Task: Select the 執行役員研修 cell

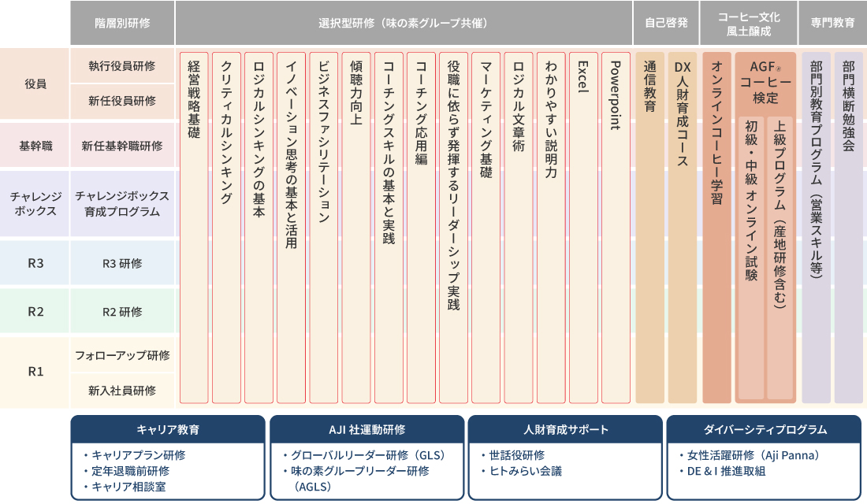Action: [122, 66]
